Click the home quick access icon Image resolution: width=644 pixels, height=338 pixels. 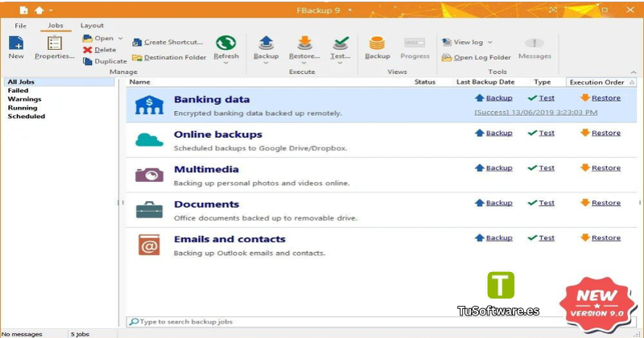39,10
